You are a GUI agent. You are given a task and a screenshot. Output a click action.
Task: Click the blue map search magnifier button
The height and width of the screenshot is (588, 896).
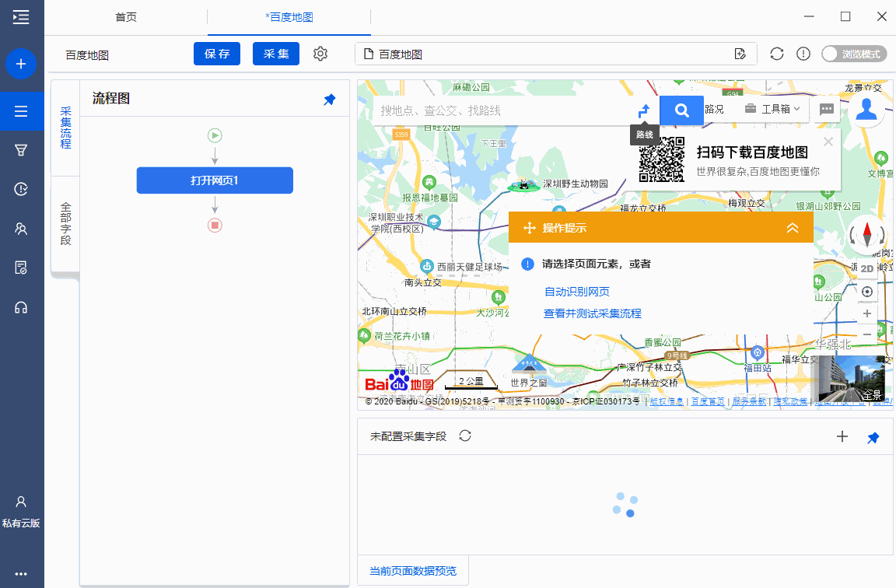pos(681,110)
